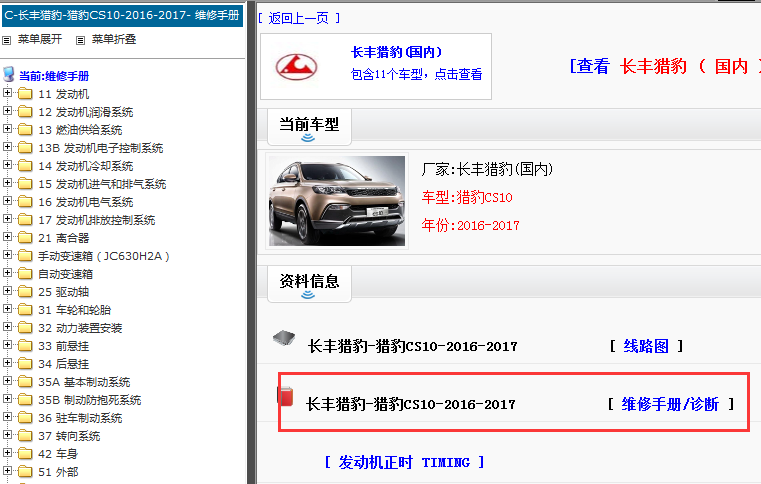Click the C-长丰猎豹-猎豹CS10-2016-2017 title bar

click(122, 15)
